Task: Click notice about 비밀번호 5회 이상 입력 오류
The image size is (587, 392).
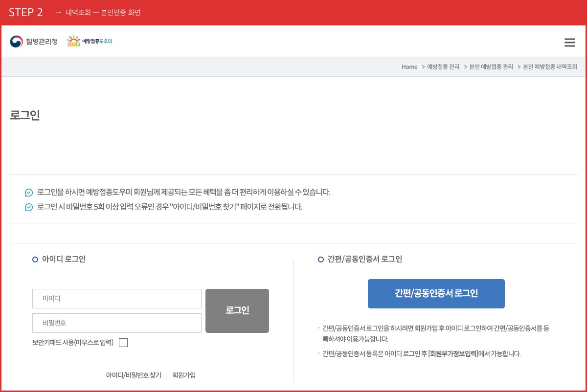Action: pos(170,207)
